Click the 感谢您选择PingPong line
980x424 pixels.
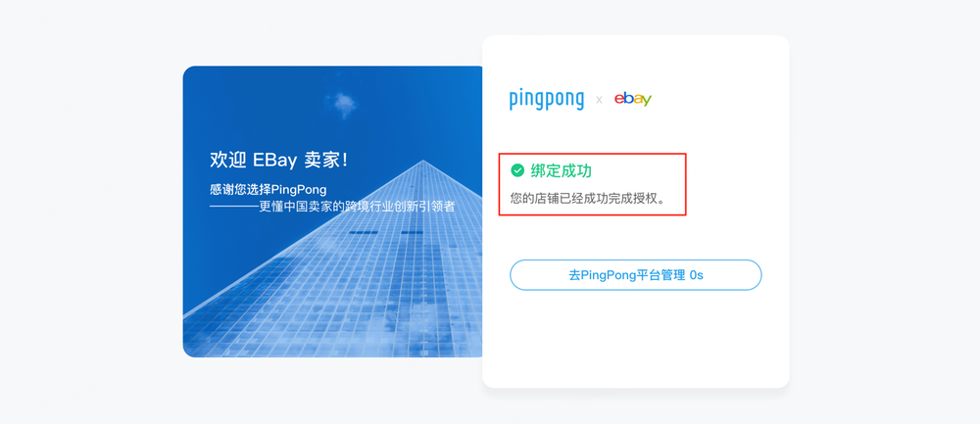(269, 190)
